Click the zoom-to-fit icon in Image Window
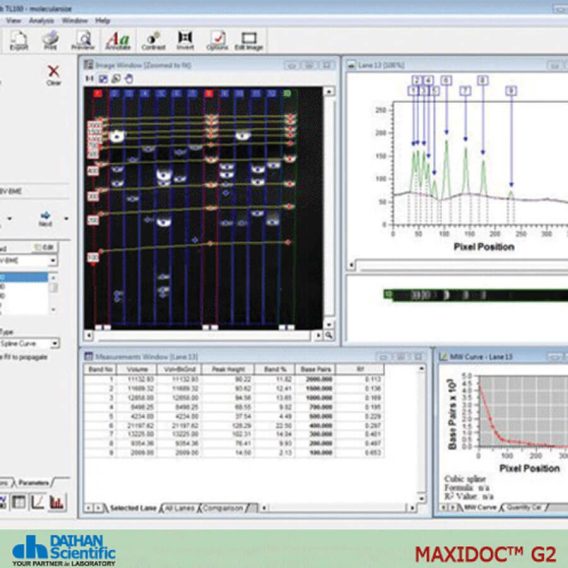 pyautogui.click(x=103, y=78)
